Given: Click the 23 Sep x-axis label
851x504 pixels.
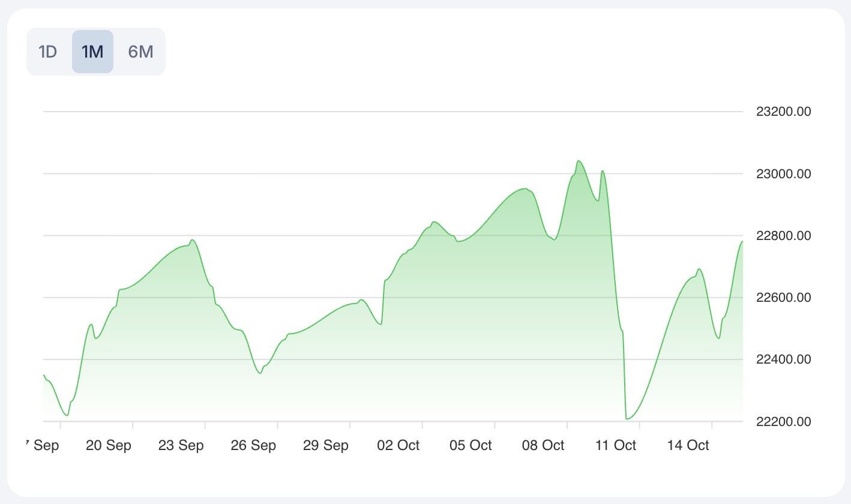Looking at the screenshot, I should [x=181, y=445].
